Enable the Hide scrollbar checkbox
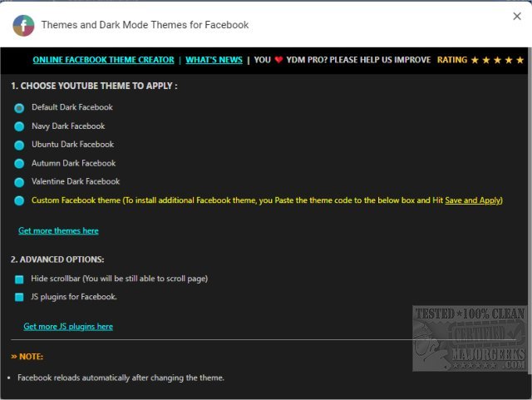The image size is (532, 400). click(19, 279)
